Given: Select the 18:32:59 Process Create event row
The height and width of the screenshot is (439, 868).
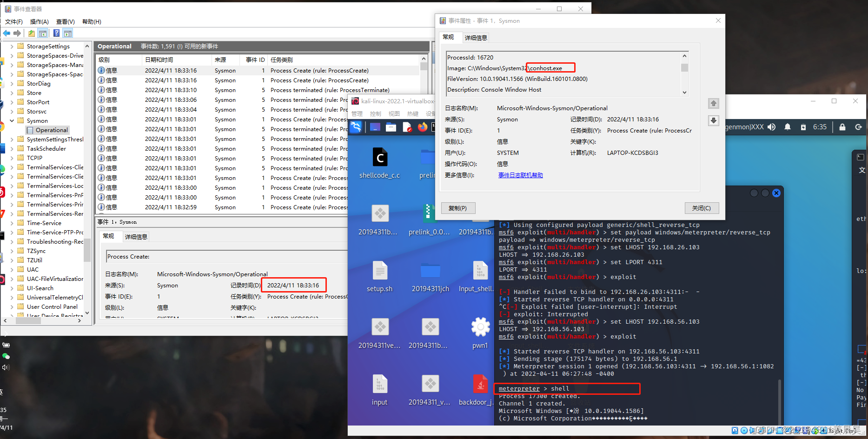Looking at the screenshot, I should pos(222,207).
